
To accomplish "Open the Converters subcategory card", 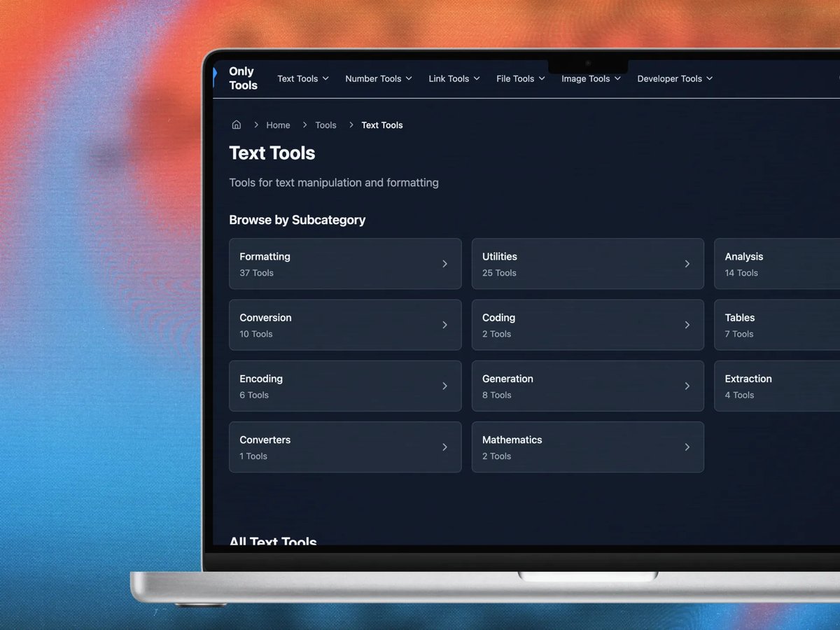I will (345, 447).
